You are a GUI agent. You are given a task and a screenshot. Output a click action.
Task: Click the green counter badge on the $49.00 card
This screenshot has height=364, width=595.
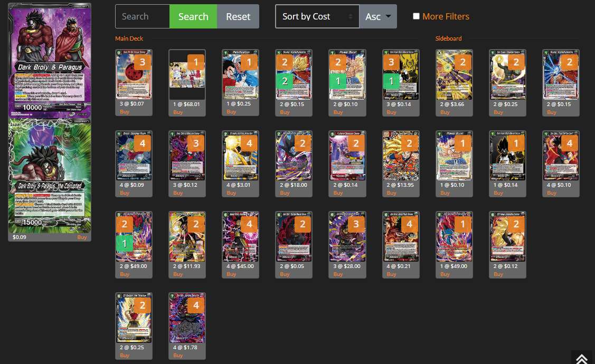[125, 243]
